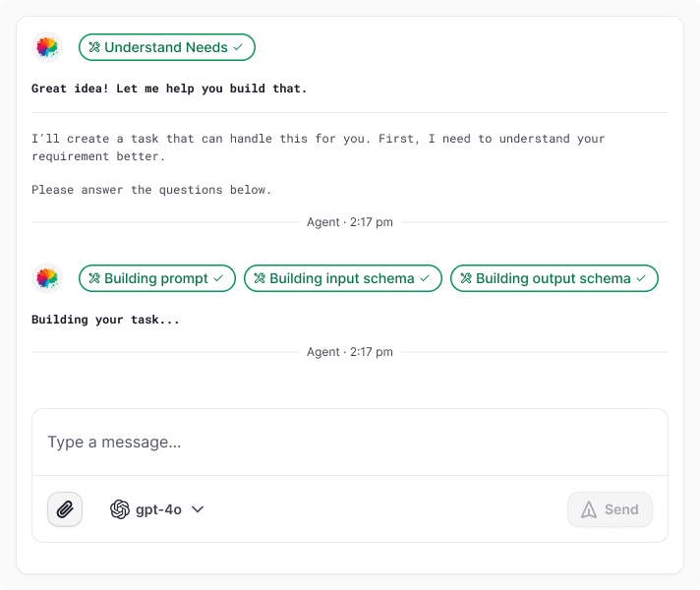This screenshot has width=700, height=590.
Task: Click the tool icon in Understand Needs chip
Action: click(x=94, y=47)
